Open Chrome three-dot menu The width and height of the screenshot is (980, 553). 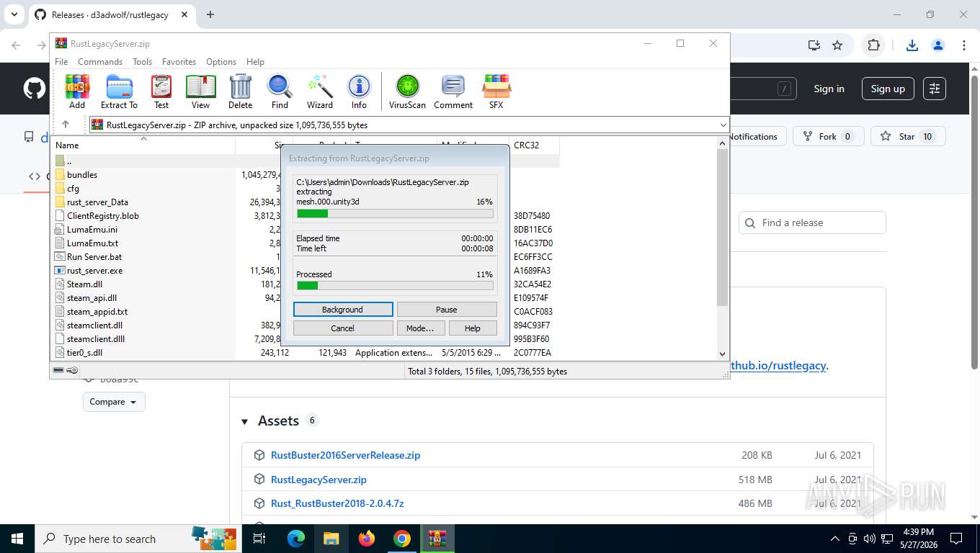(964, 45)
